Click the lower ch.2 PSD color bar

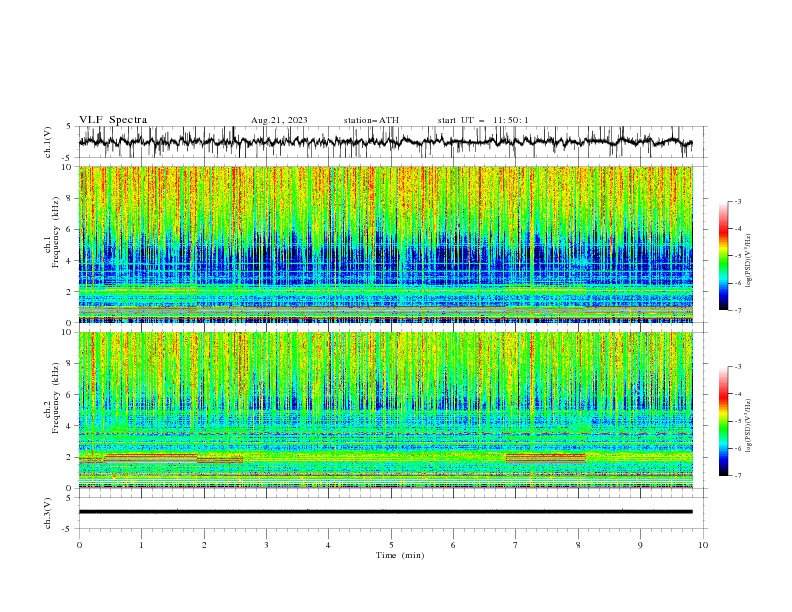tap(723, 421)
